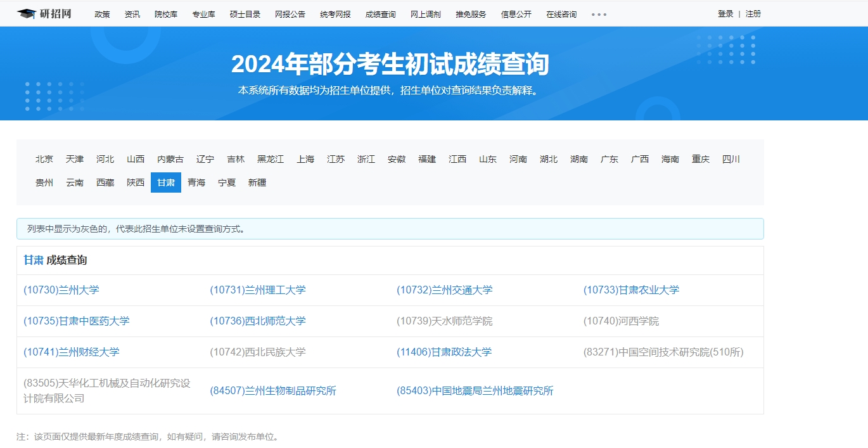Click the 研招网 graduation cap logo
Image resolution: width=868 pixels, height=448 pixels.
44,14
